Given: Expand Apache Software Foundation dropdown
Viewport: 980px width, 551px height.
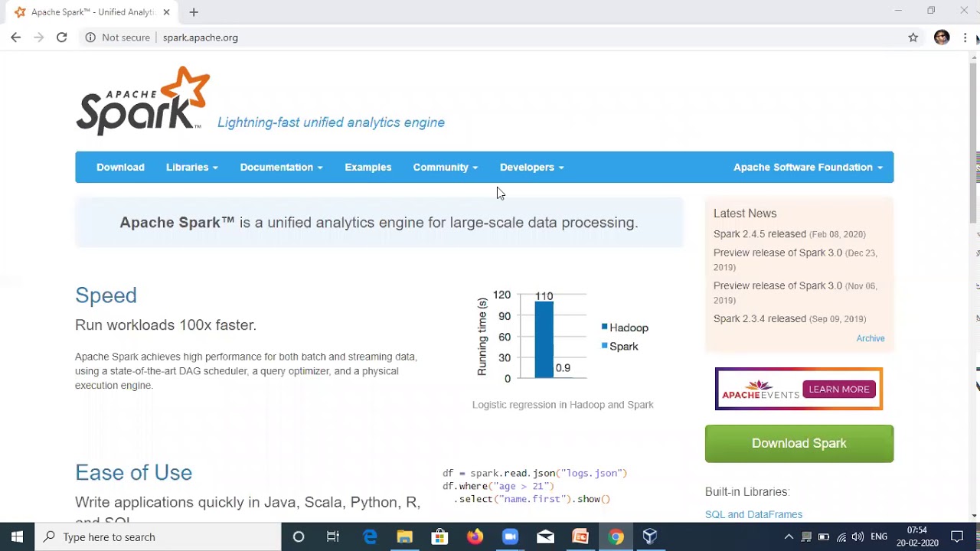Looking at the screenshot, I should tap(808, 167).
